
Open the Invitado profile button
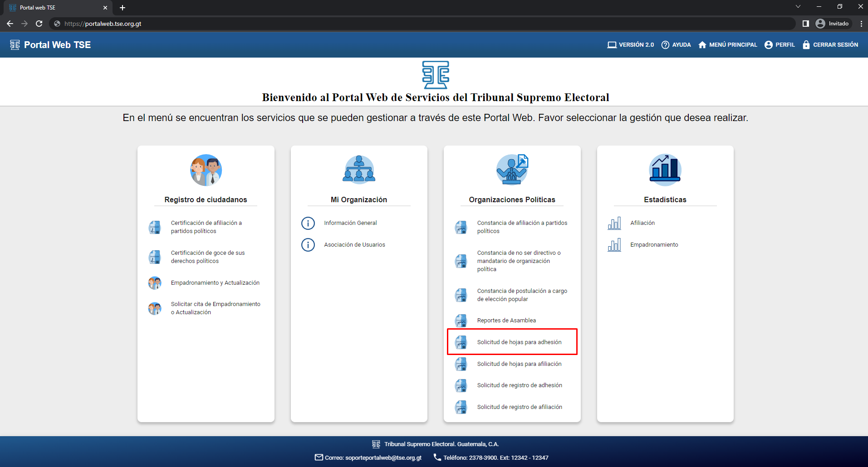coord(832,24)
